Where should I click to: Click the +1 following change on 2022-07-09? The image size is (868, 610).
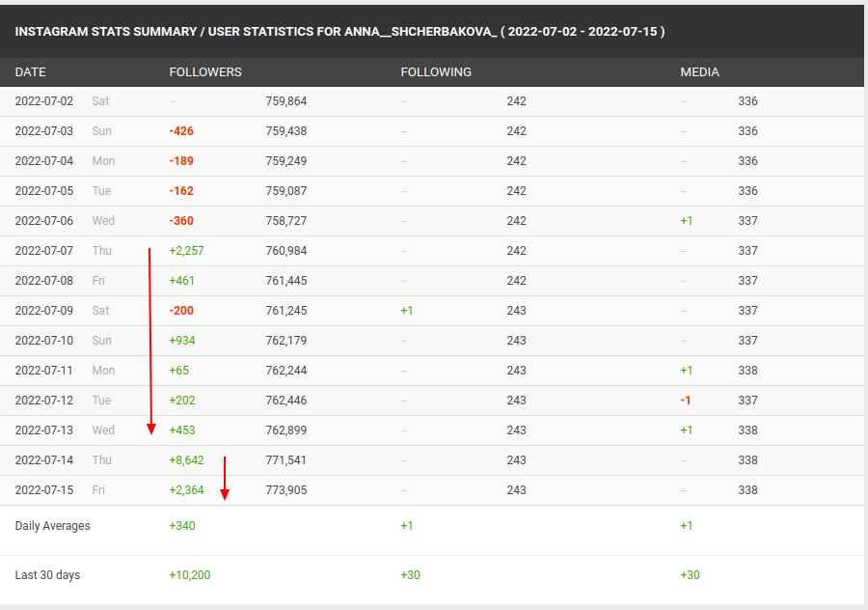(x=407, y=311)
